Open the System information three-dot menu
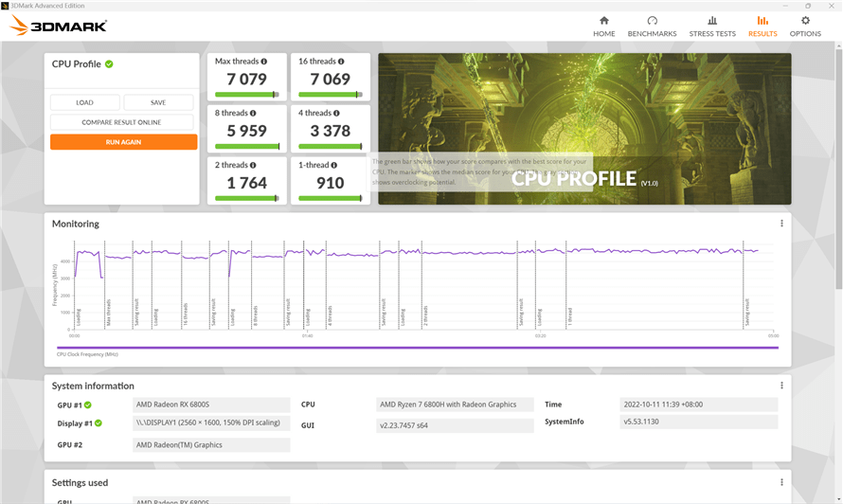 pyautogui.click(x=781, y=386)
